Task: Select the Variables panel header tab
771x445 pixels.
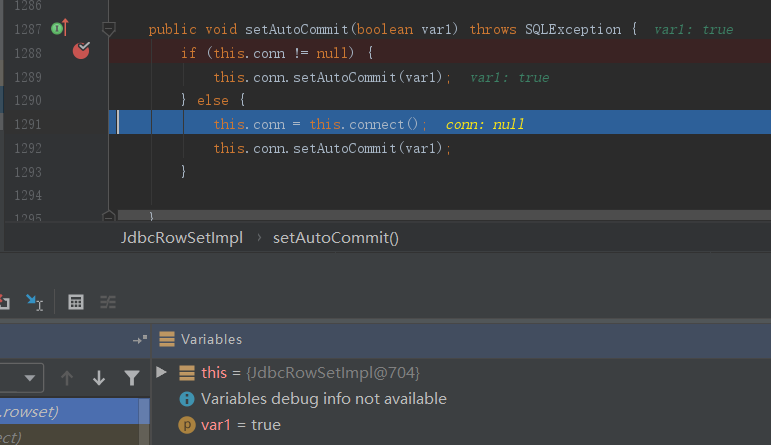Action: (210, 340)
